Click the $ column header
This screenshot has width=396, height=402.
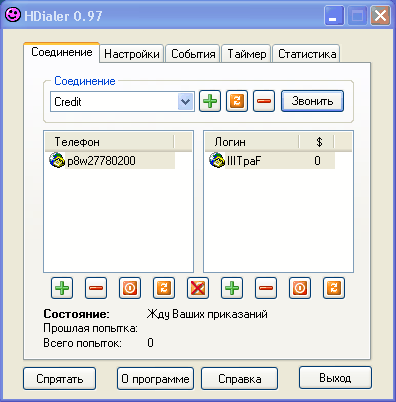click(316, 142)
